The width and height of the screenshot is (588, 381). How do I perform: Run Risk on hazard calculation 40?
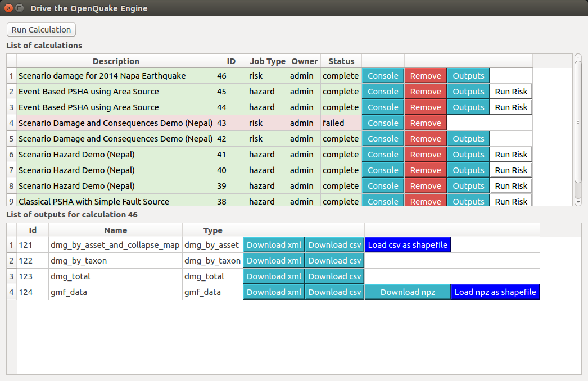coord(511,170)
